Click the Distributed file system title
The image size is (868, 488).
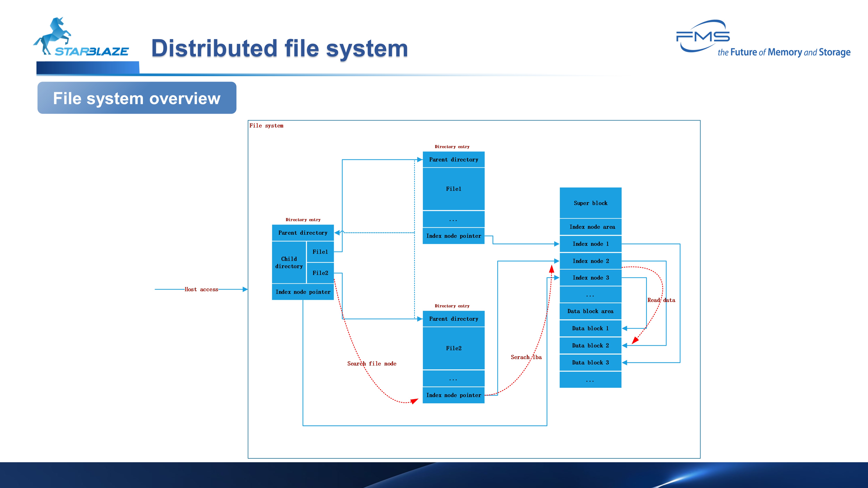[x=279, y=48]
